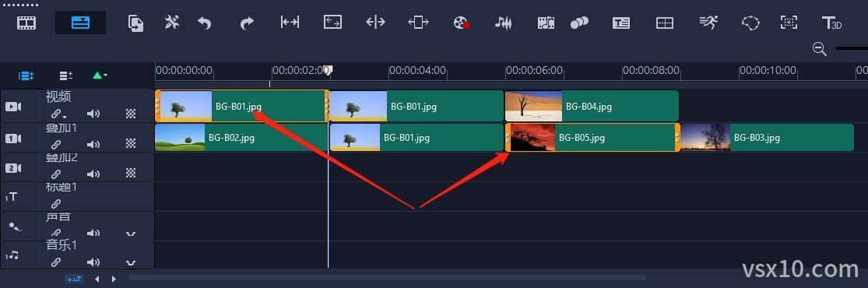Open the Subtitle Editor icon
Screen dimensions: 868x288
[x=621, y=23]
